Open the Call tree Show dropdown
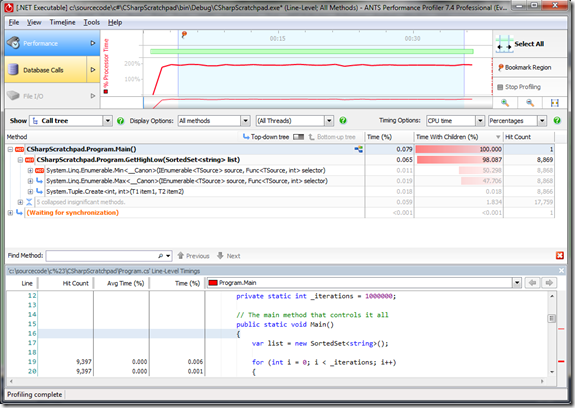The height and width of the screenshot is (408, 575). (107, 121)
